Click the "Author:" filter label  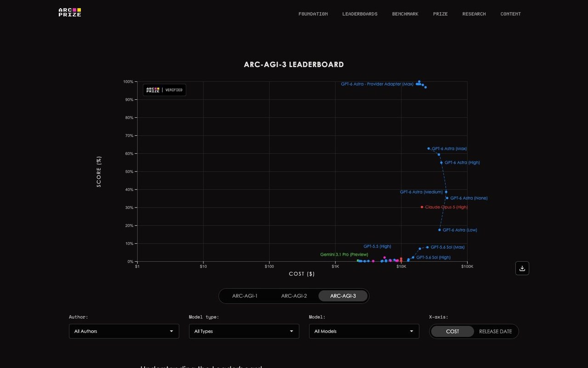coord(79,317)
